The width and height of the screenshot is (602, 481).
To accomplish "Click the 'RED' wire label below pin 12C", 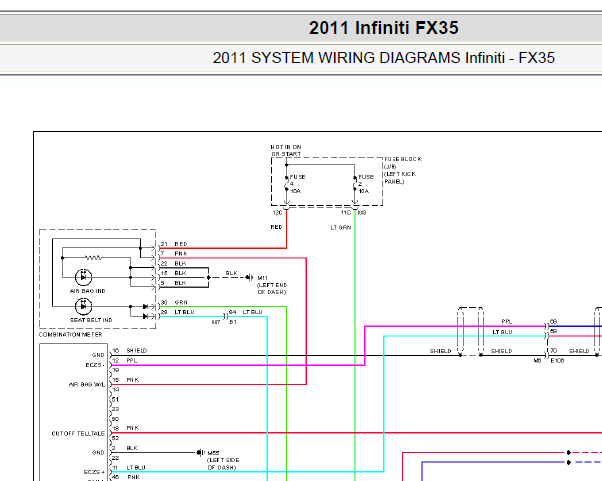I will (x=276, y=227).
